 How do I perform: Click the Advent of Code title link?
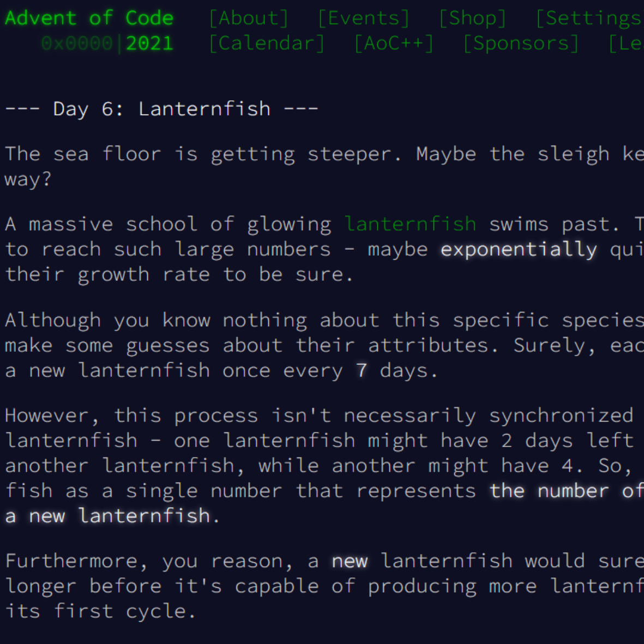click(89, 18)
